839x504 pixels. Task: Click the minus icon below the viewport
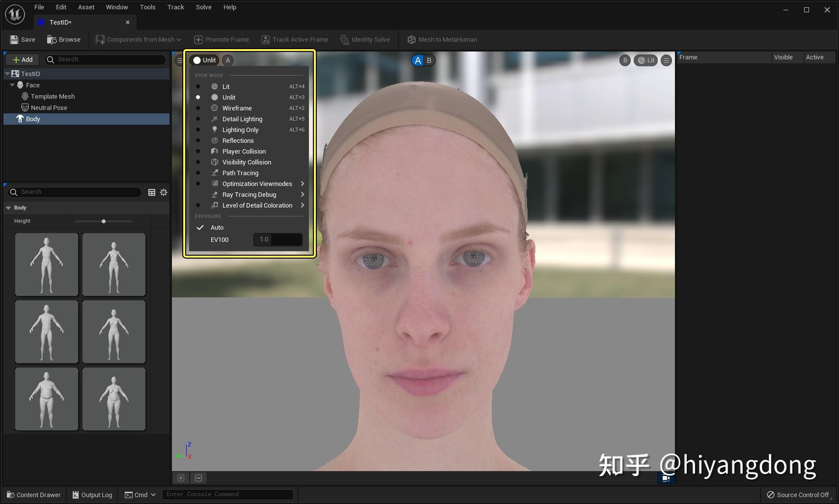[x=198, y=478]
